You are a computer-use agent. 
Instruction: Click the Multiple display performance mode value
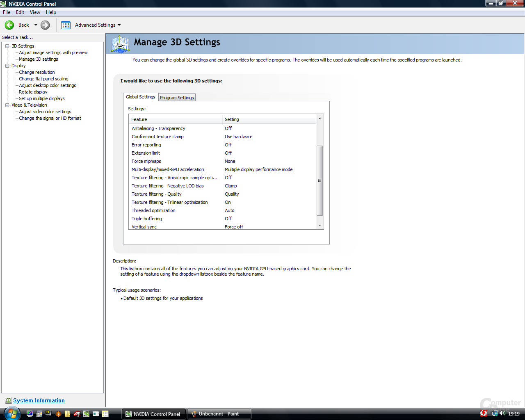[258, 169]
